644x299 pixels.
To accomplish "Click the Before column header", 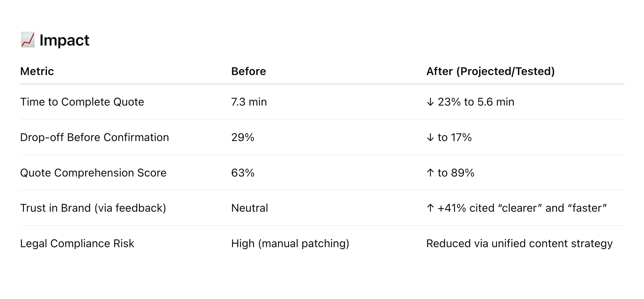I will (249, 71).
